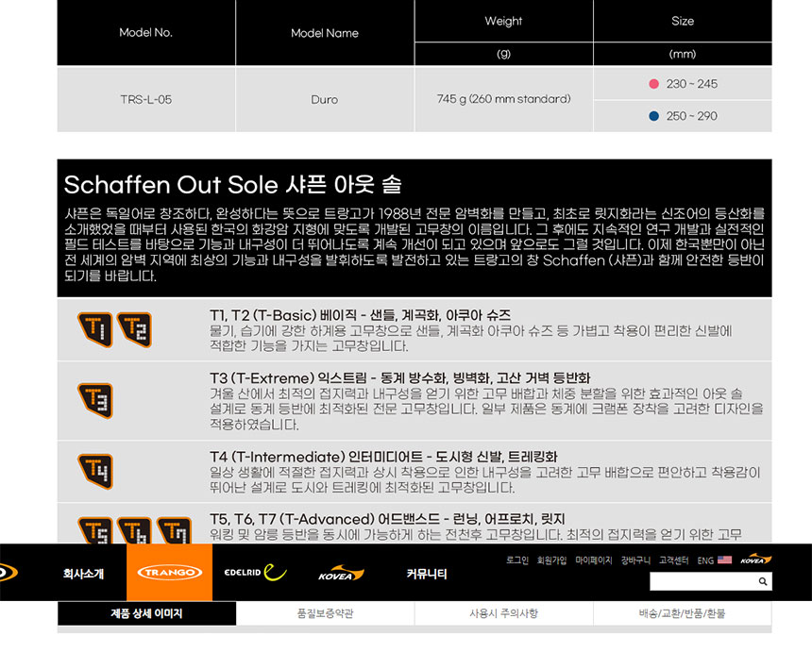The image size is (812, 652).
Task: Open the Edelrid brand menu
Action: coord(255,573)
